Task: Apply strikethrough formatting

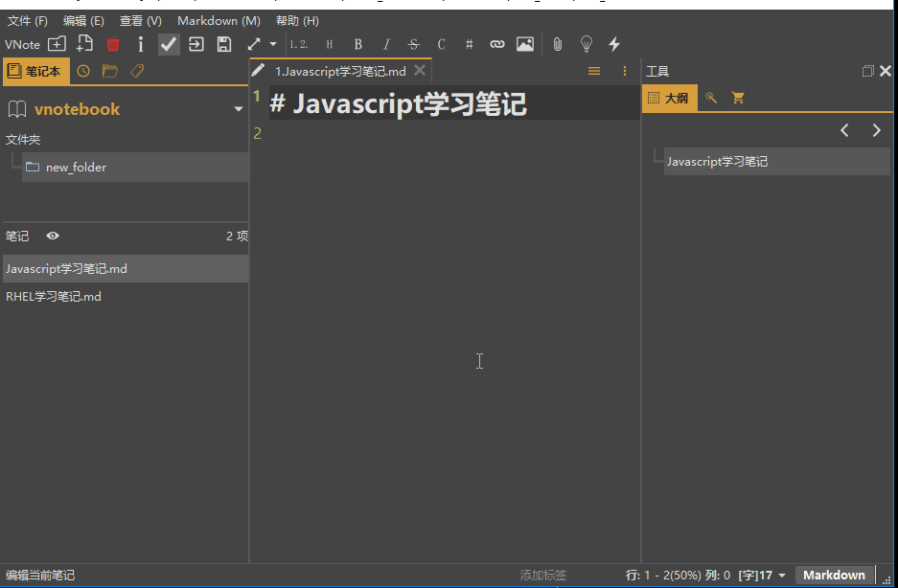Action: pos(412,44)
